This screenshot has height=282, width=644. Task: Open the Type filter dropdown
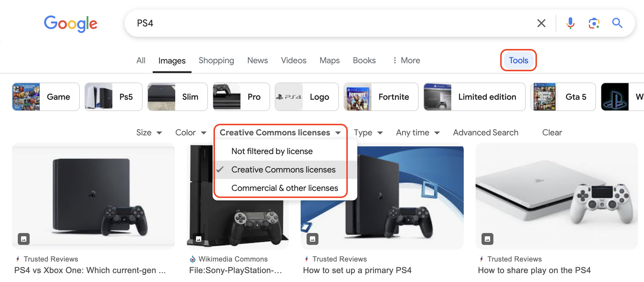pyautogui.click(x=368, y=132)
